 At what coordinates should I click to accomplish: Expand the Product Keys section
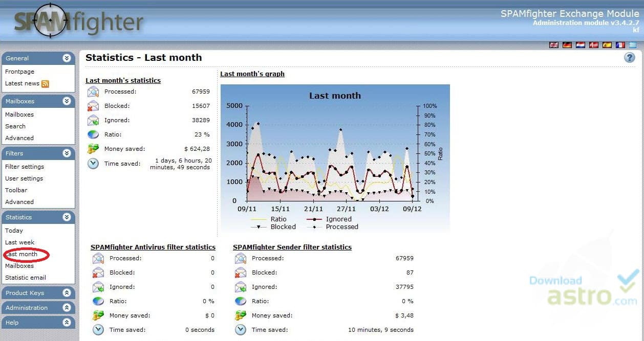pyautogui.click(x=67, y=293)
